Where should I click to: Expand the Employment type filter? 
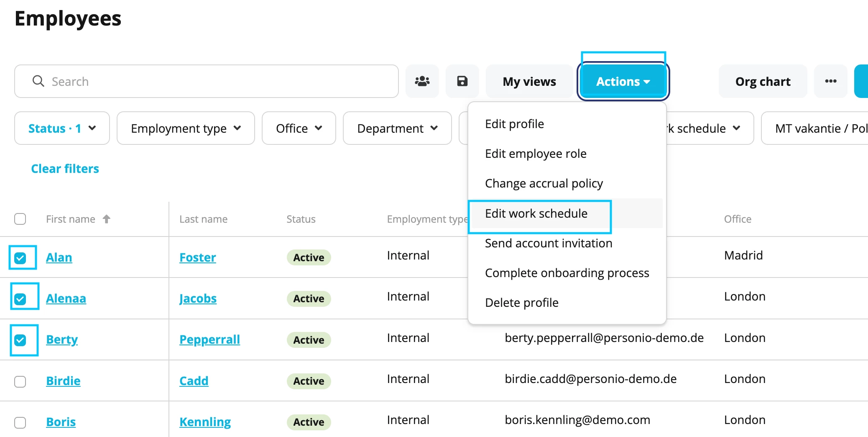tap(186, 128)
